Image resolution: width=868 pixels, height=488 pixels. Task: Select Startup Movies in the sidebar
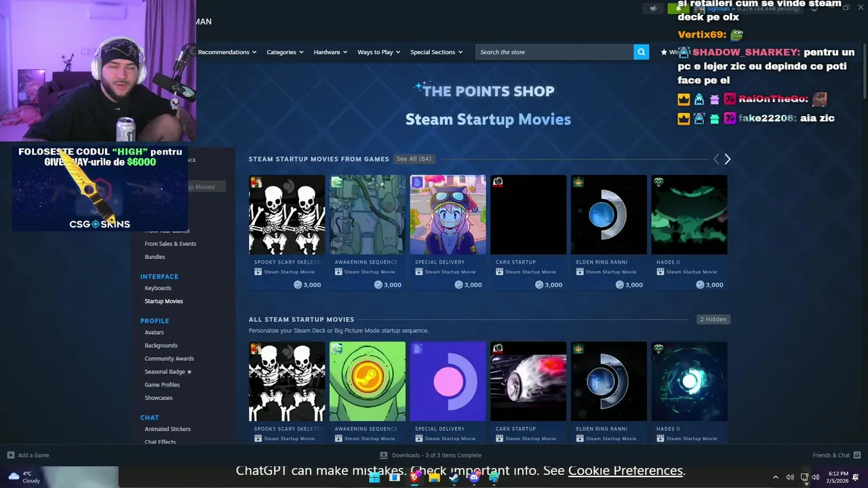coord(163,301)
